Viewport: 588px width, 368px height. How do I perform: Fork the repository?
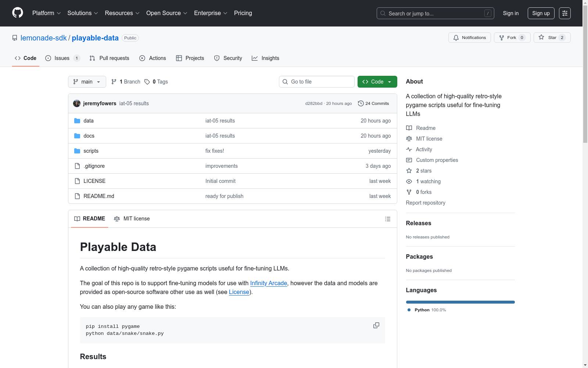pyautogui.click(x=512, y=38)
